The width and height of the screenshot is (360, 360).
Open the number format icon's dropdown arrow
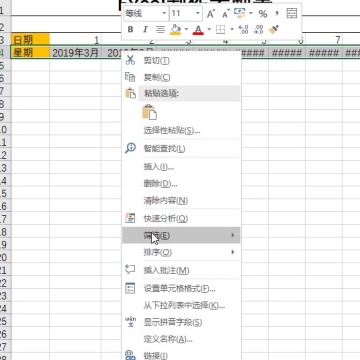[251, 14]
